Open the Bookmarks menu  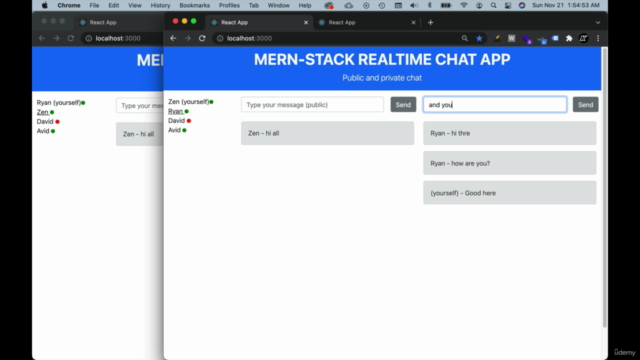[x=194, y=5]
